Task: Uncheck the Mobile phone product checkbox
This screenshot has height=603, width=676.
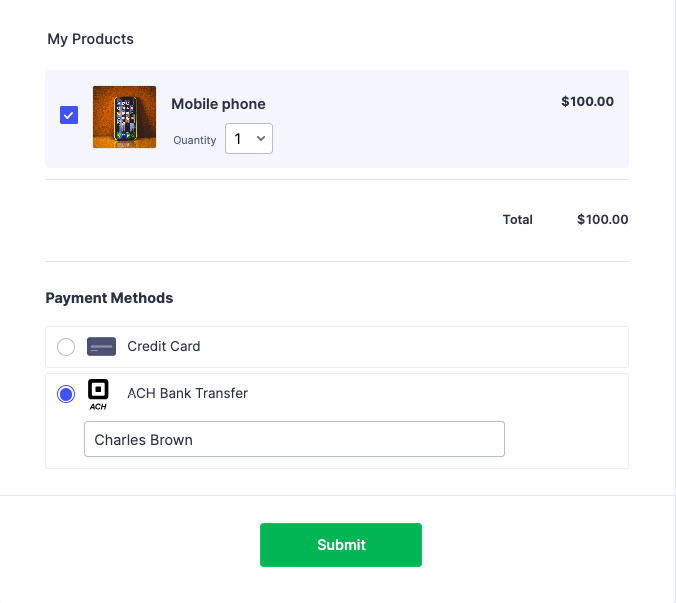Action: pyautogui.click(x=69, y=115)
